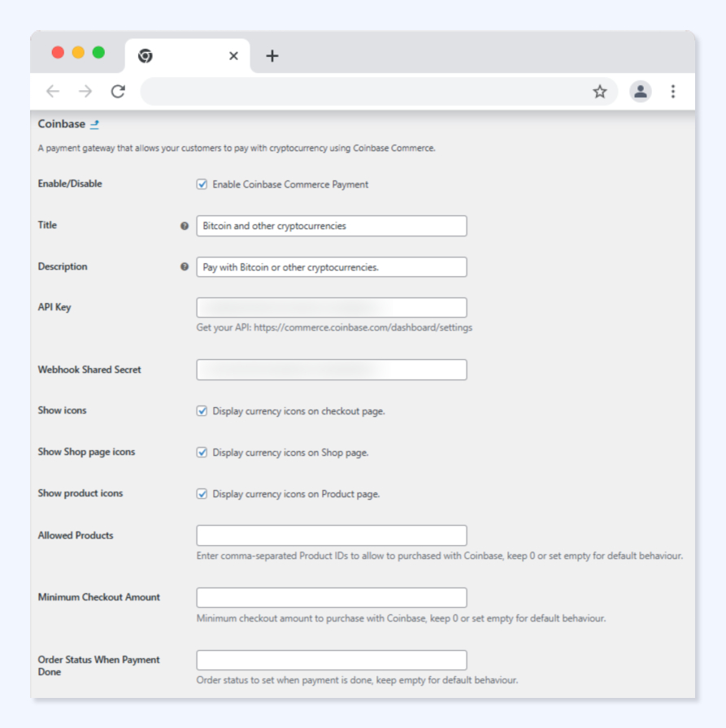Screen dimensions: 726x728
Task: Disable Enable Coinbase Commerce Payment checkbox
Action: click(x=202, y=184)
